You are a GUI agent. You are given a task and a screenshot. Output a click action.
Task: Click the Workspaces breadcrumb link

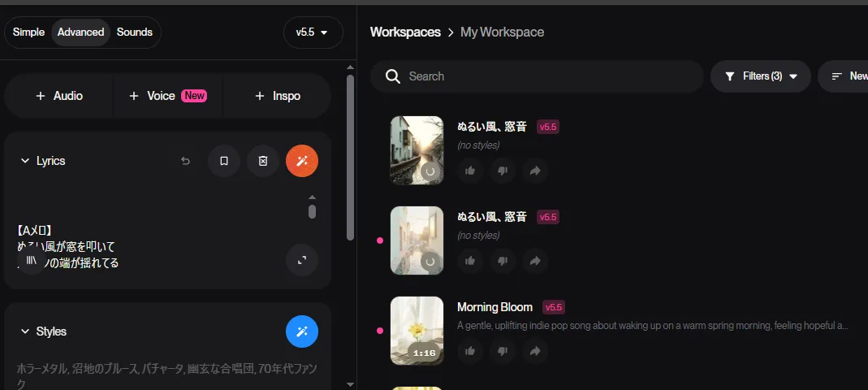(405, 32)
